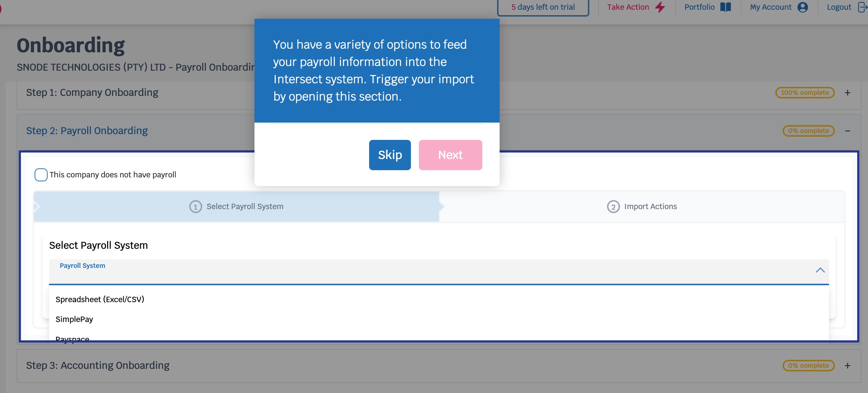The height and width of the screenshot is (393, 868).
Task: Collapse Step 2 with minus icon
Action: coord(847,131)
